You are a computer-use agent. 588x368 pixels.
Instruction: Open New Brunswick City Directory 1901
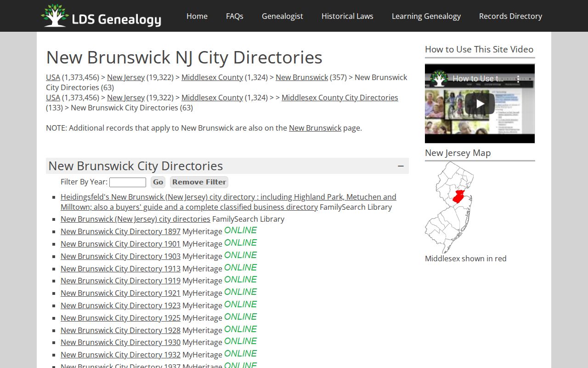120,244
